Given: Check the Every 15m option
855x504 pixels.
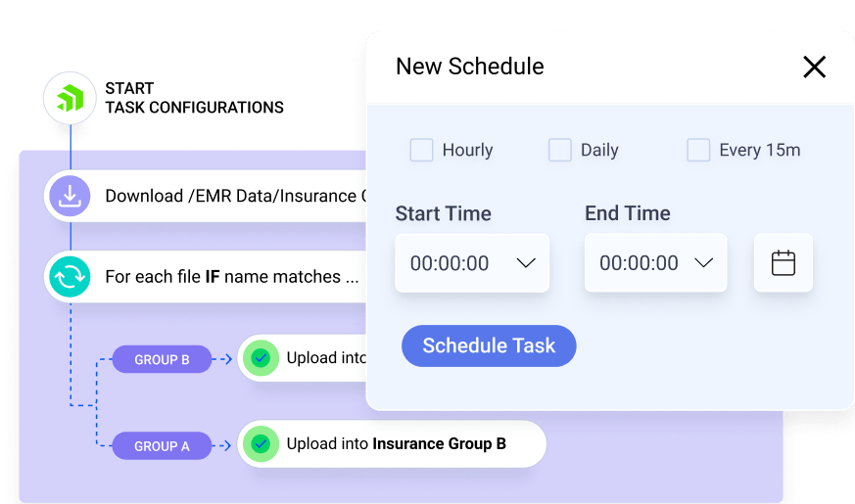Looking at the screenshot, I should click(698, 150).
